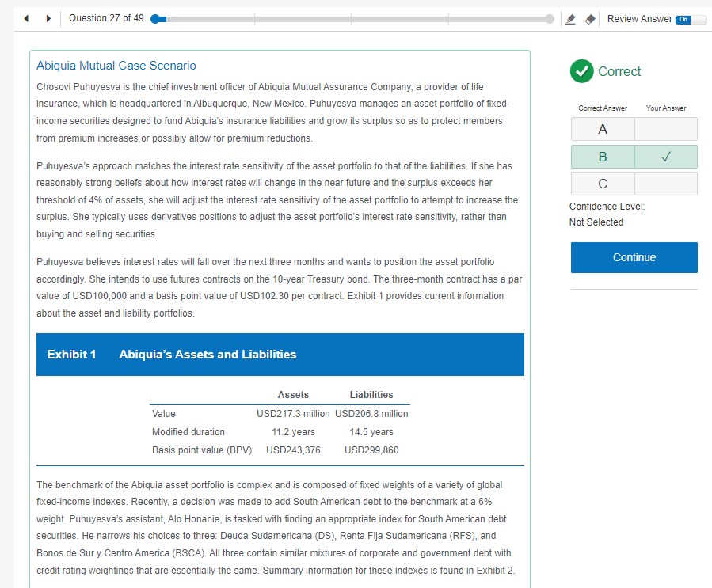Click the question progress slider handle

[158, 19]
